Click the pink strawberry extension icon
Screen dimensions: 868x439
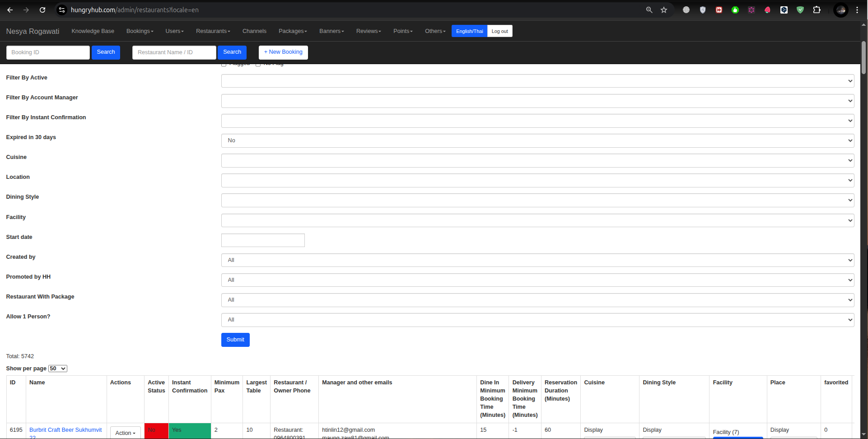point(768,10)
